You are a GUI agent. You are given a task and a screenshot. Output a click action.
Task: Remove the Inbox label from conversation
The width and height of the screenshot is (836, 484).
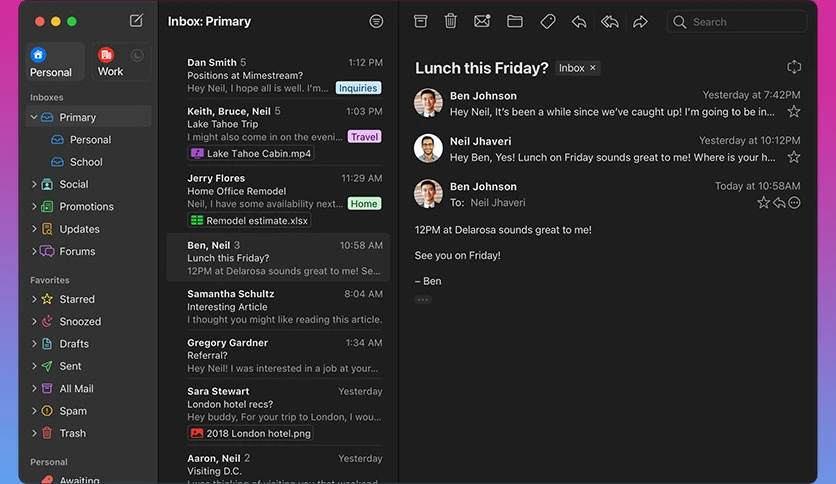592,68
